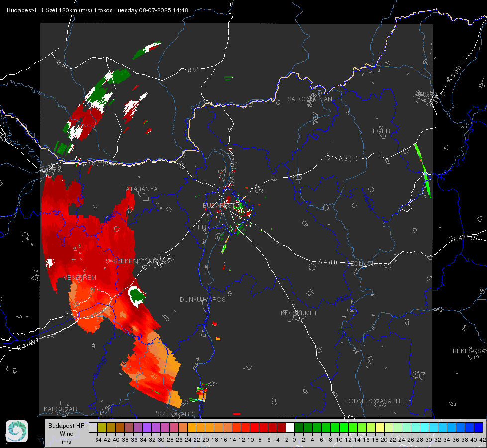Image resolution: width=487 pixels, height=448 pixels.
Task: Click the EGER city label
Action: point(381,131)
